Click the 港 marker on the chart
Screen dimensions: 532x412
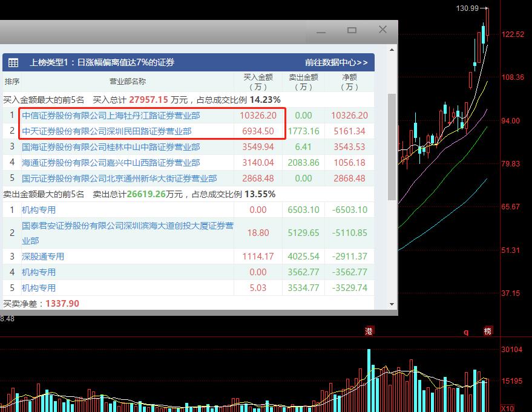(369, 331)
